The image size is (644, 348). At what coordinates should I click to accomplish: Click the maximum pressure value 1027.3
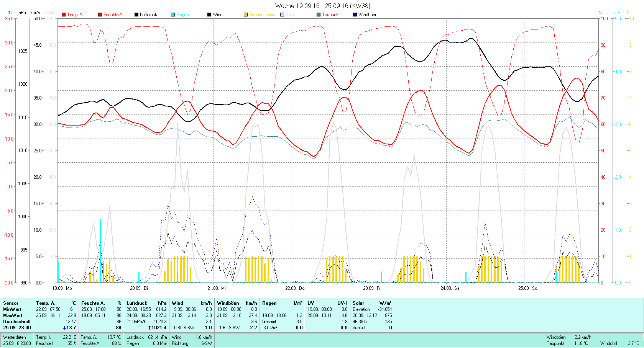click(x=160, y=315)
